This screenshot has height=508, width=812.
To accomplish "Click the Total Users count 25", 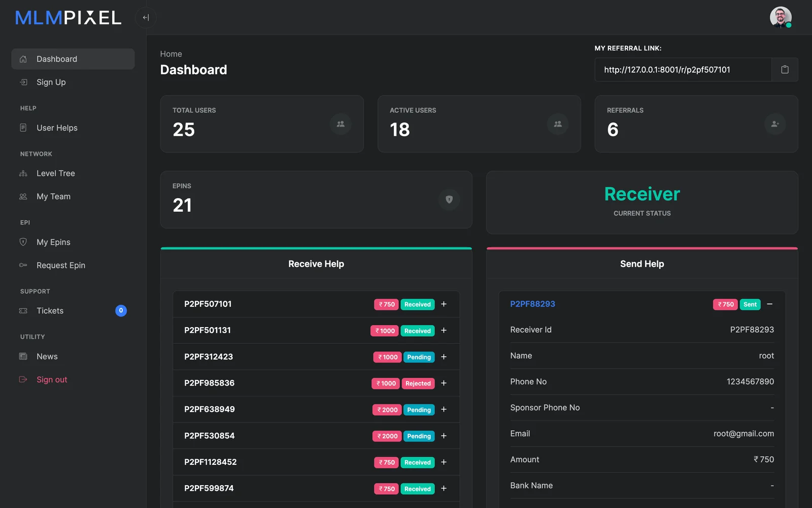I will tap(184, 130).
